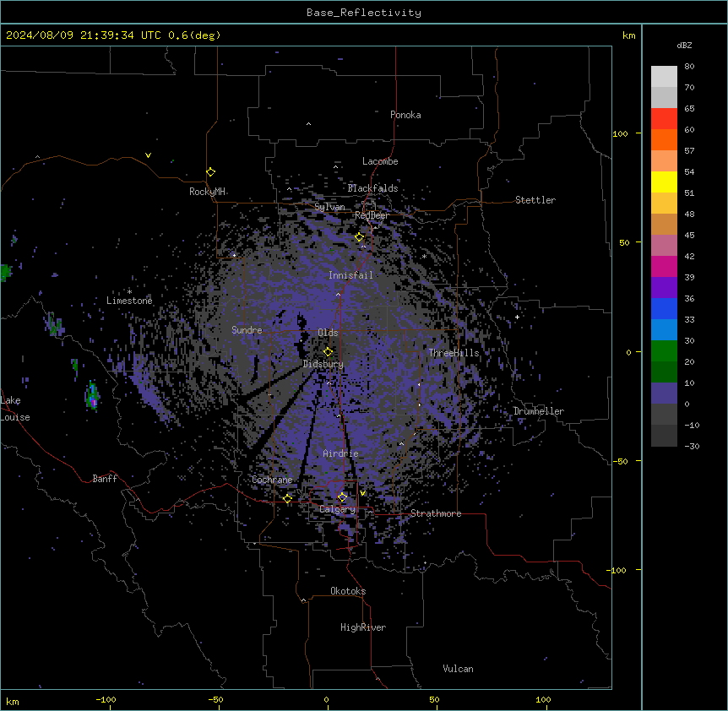Click the white plus marker north of Drumheller
This screenshot has width=728, height=711.
[517, 317]
